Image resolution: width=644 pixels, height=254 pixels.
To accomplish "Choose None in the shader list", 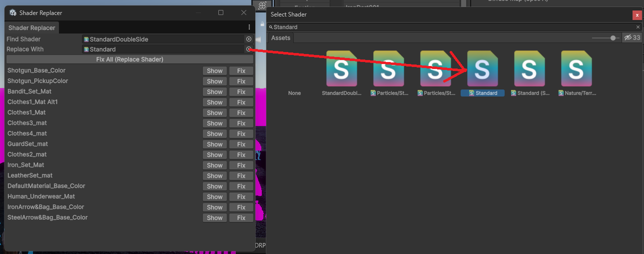I will 294,93.
